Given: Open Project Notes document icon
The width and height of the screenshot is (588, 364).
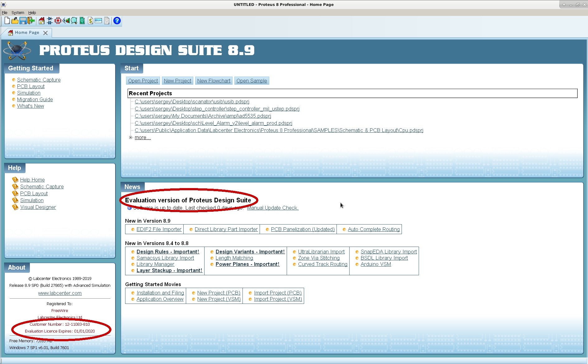Looking at the screenshot, I should [107, 21].
